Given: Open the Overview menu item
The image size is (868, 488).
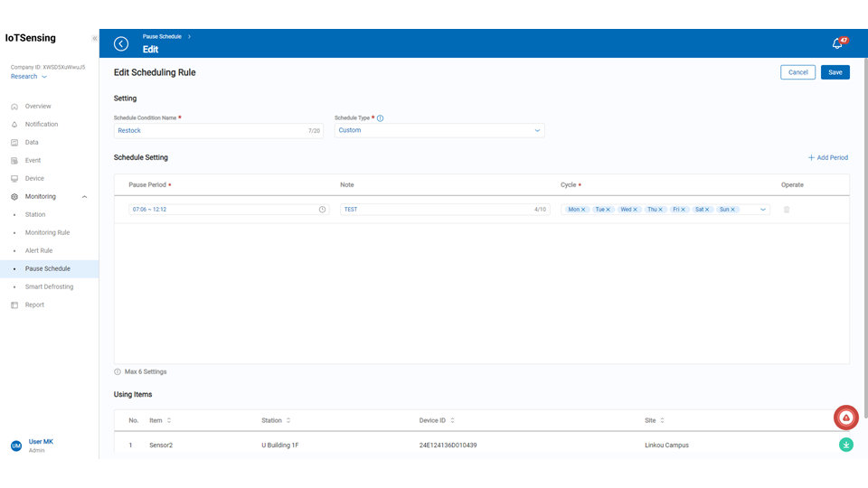Looking at the screenshot, I should pos(38,106).
